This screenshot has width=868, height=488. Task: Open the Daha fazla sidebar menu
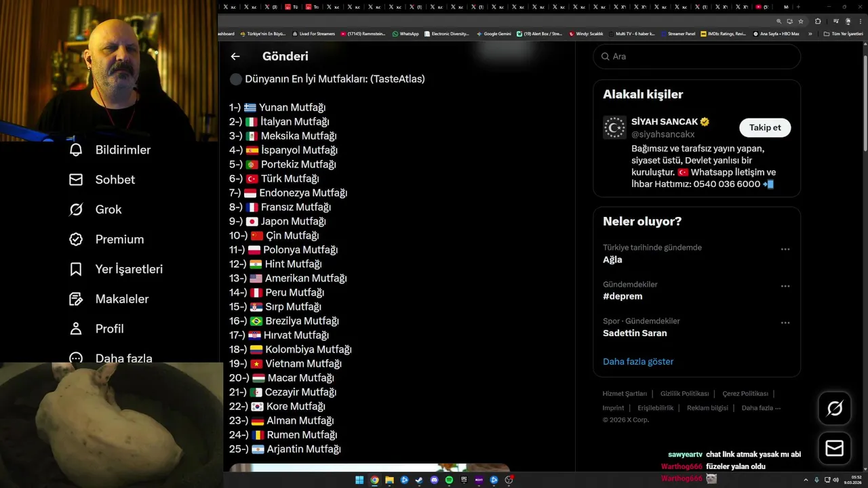point(113,358)
